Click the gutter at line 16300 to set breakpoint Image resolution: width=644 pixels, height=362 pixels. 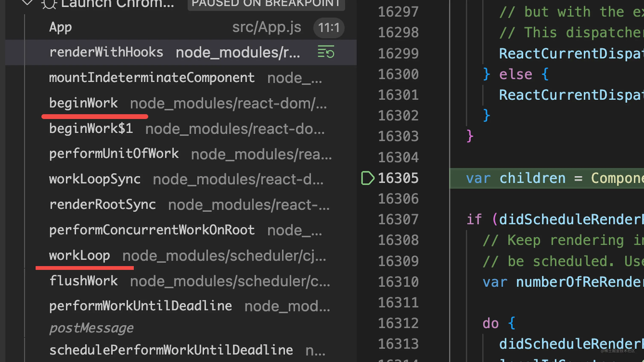(367, 74)
